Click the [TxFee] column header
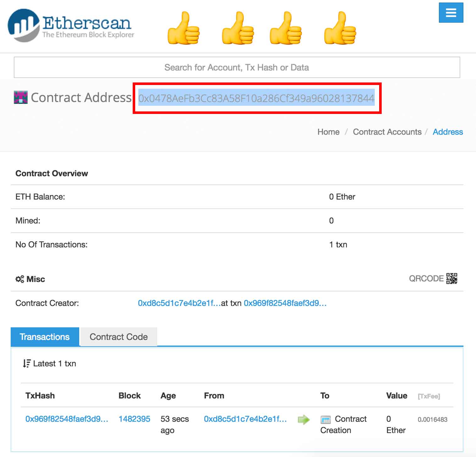Screen dimensions: 476x457 point(429,396)
